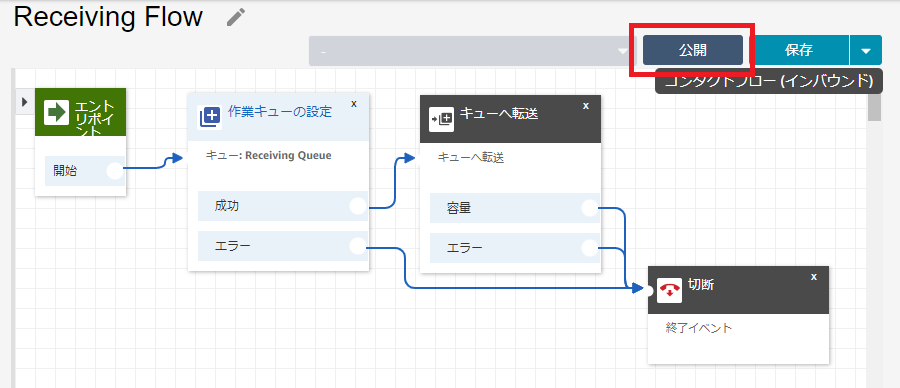Close the 作業キューの設定 block

point(354,104)
